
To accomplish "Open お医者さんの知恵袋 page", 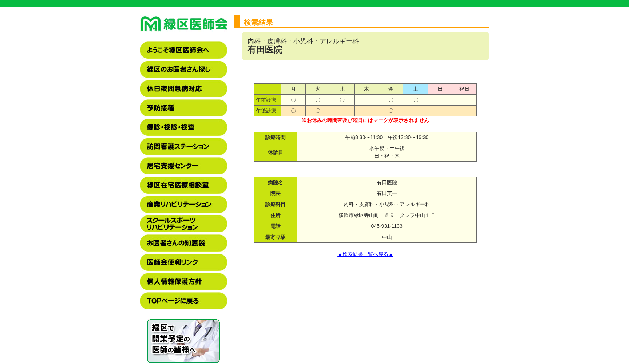I will click(183, 243).
